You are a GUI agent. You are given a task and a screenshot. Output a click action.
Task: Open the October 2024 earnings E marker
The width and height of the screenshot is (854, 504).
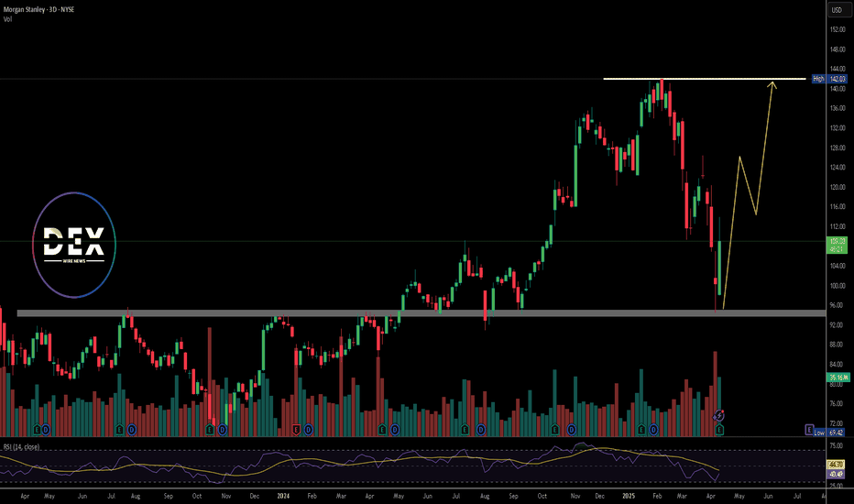pos(554,430)
